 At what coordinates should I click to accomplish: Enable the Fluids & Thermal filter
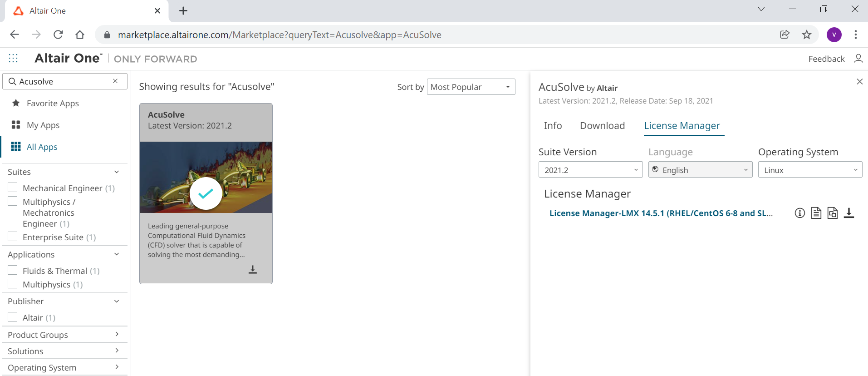click(x=13, y=270)
